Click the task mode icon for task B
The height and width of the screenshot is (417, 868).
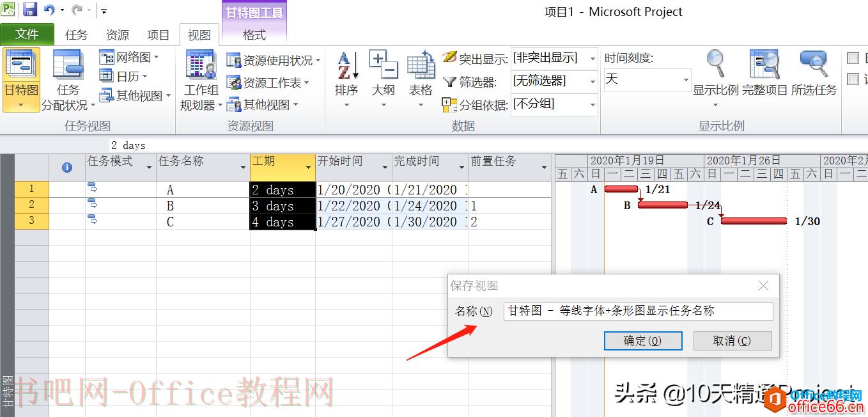pyautogui.click(x=92, y=203)
